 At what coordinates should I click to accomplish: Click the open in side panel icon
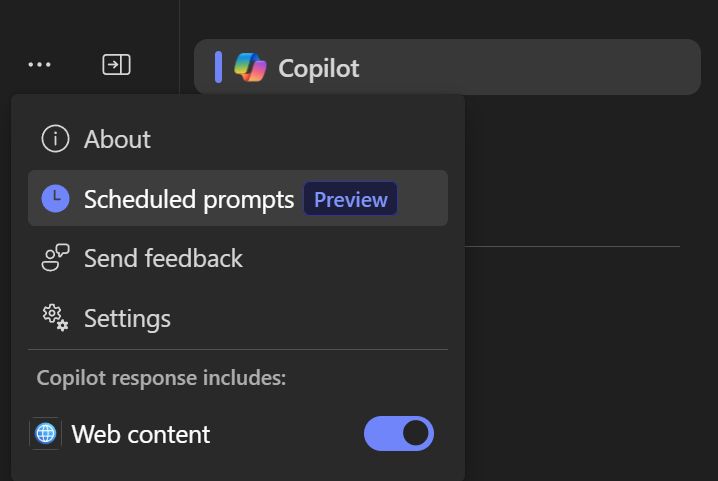(x=116, y=65)
